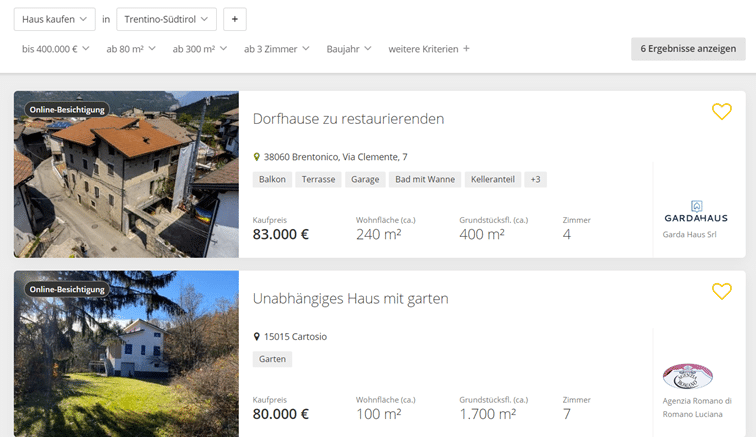756x437 pixels.
Task: Favorite the Dorfhause listing with heart icon
Action: point(721,112)
